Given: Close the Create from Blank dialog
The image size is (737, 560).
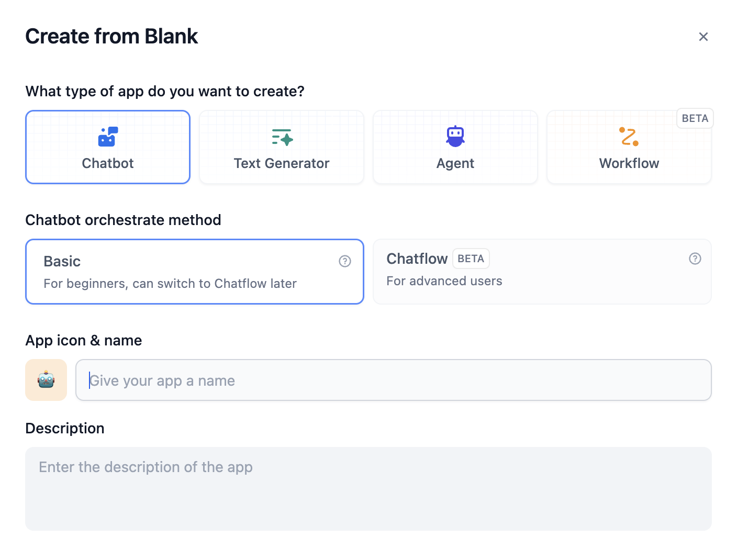Looking at the screenshot, I should pyautogui.click(x=703, y=37).
